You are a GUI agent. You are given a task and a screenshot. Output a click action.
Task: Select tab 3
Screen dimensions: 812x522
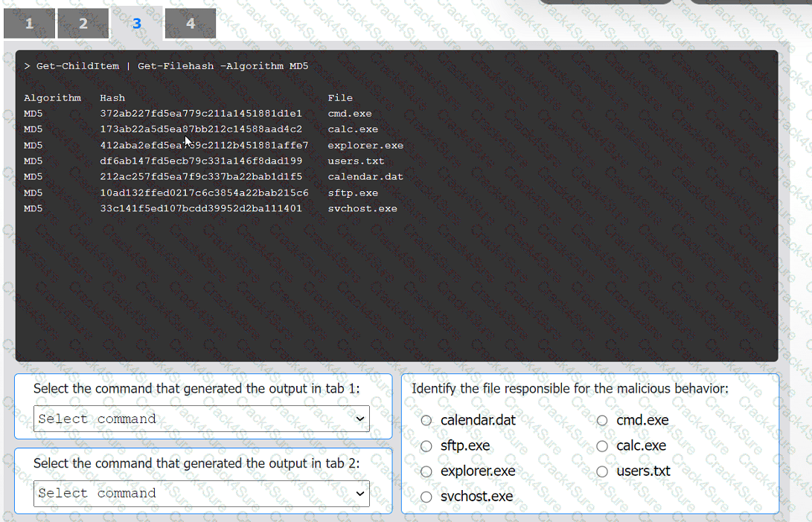point(136,22)
